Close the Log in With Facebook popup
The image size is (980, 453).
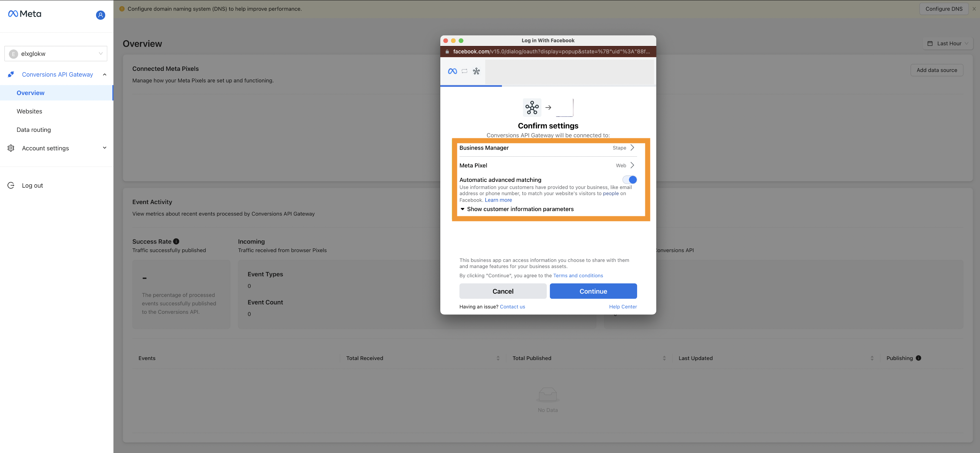pos(445,41)
